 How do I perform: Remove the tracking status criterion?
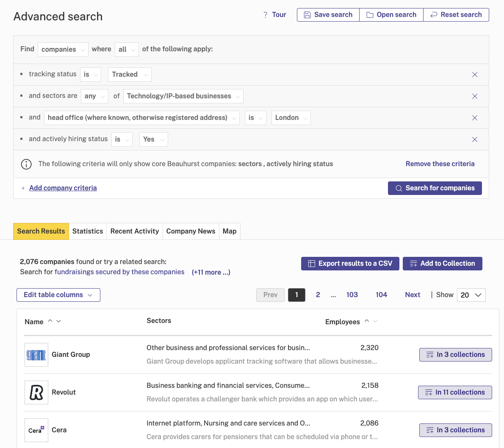(474, 75)
